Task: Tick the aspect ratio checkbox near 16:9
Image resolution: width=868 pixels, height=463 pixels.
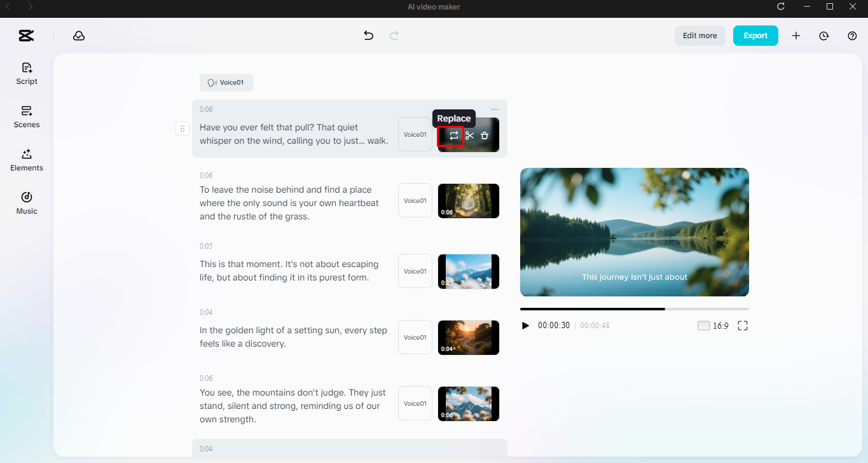Action: (x=703, y=325)
